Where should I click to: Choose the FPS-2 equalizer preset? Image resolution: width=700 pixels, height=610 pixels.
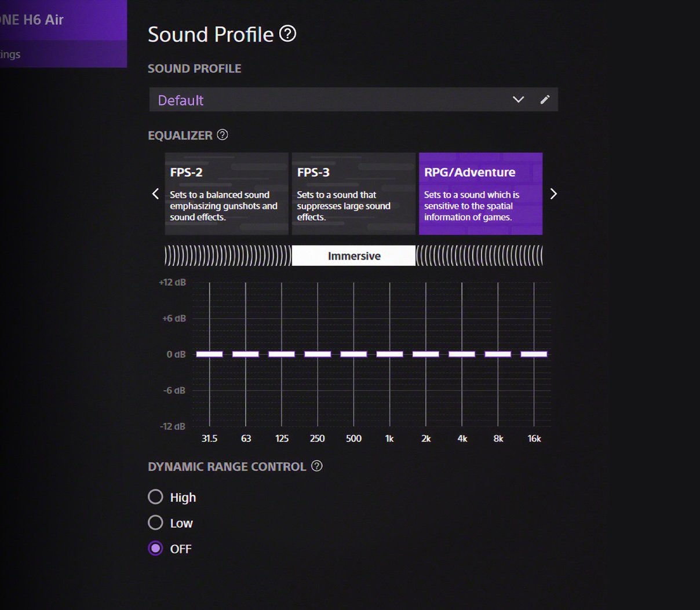coord(227,193)
